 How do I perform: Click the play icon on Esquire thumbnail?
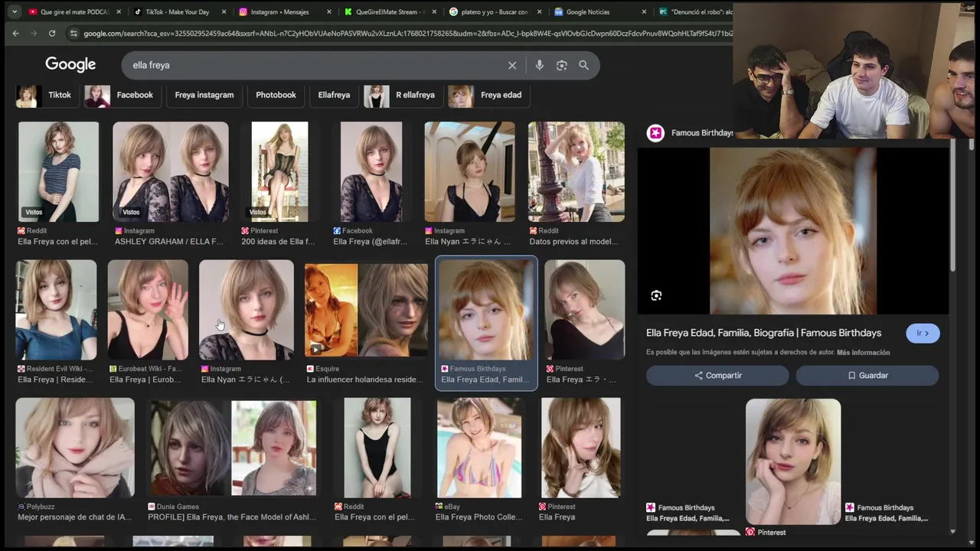click(315, 350)
